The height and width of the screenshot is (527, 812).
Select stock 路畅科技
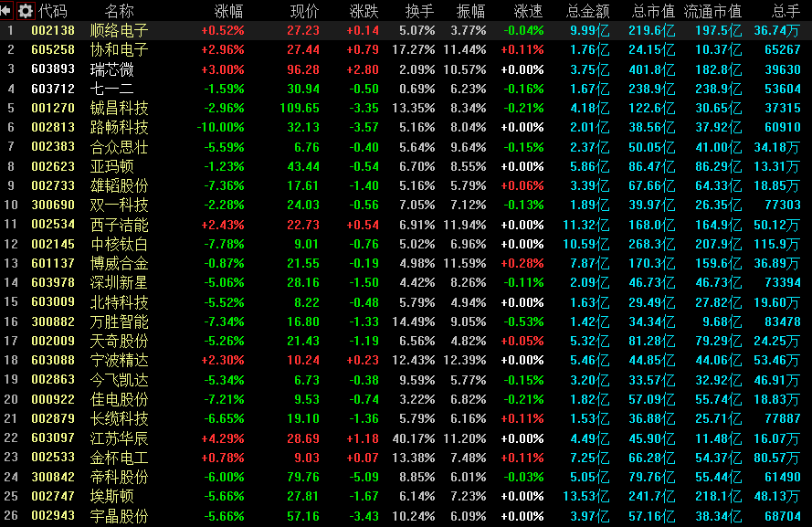point(119,127)
